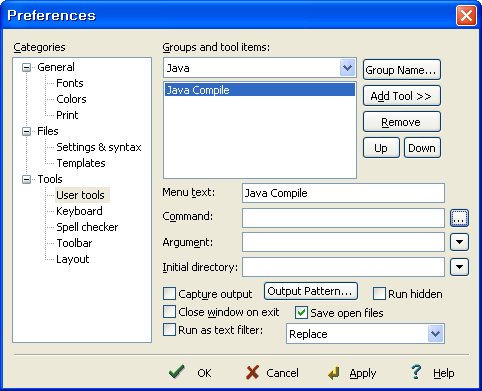482x391 pixels.
Task: Click the Apply button label
Action: point(363,374)
